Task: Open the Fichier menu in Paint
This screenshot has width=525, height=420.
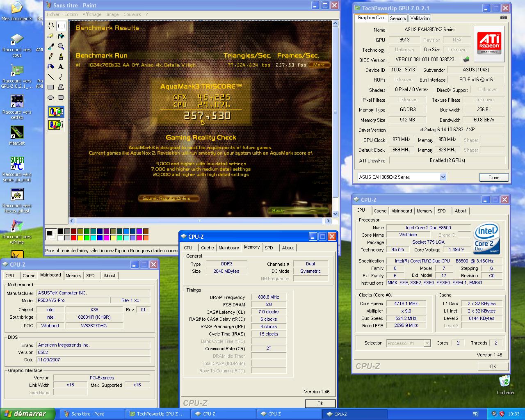Action: coord(53,14)
